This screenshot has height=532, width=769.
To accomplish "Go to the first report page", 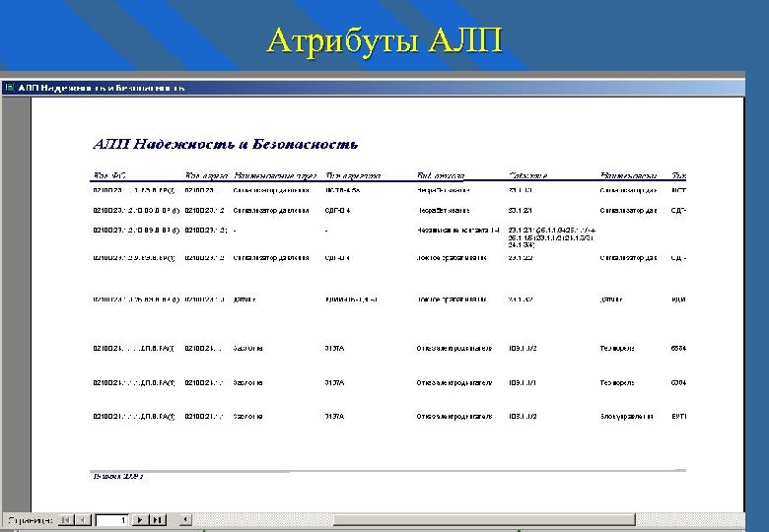I will tap(66, 520).
